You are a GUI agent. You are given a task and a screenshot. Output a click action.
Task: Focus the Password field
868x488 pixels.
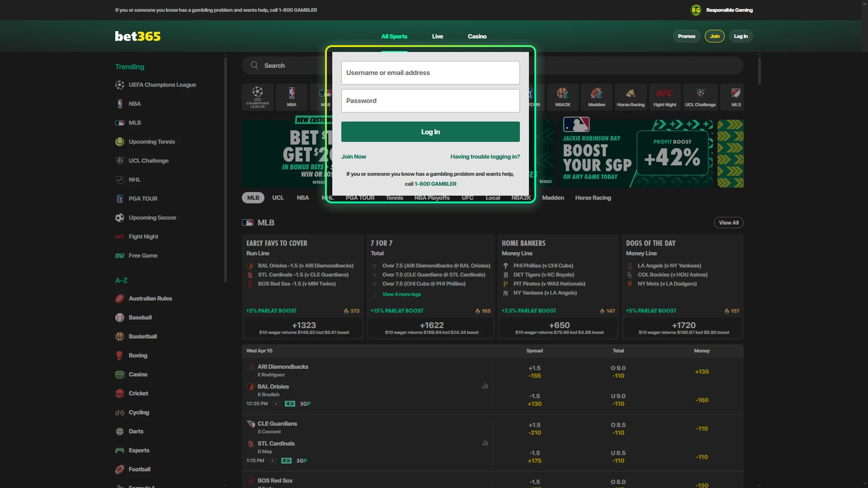pos(430,101)
